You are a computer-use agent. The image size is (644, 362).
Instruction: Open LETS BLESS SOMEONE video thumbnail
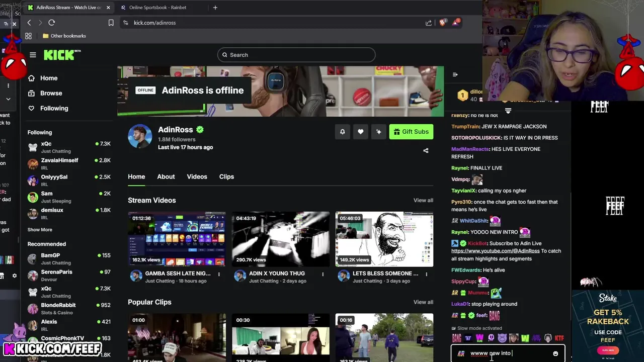pos(384,239)
